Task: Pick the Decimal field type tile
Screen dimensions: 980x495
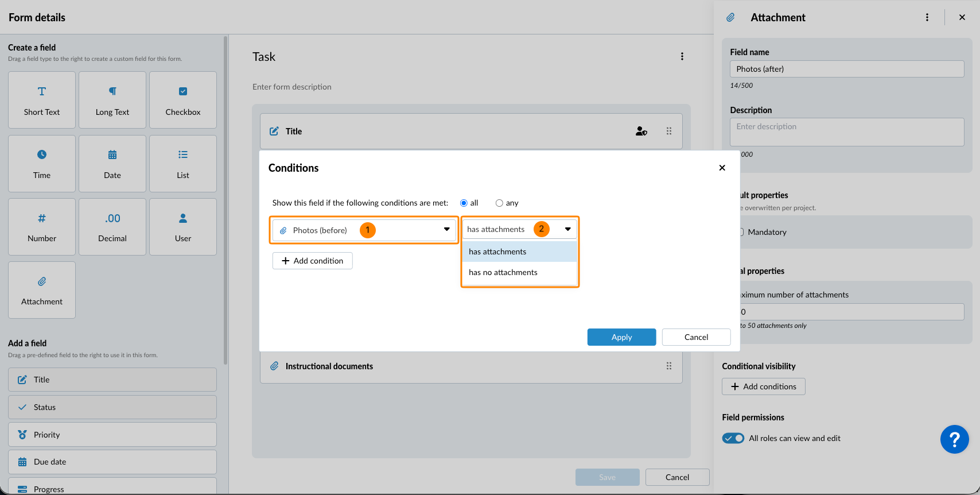Action: tap(112, 227)
